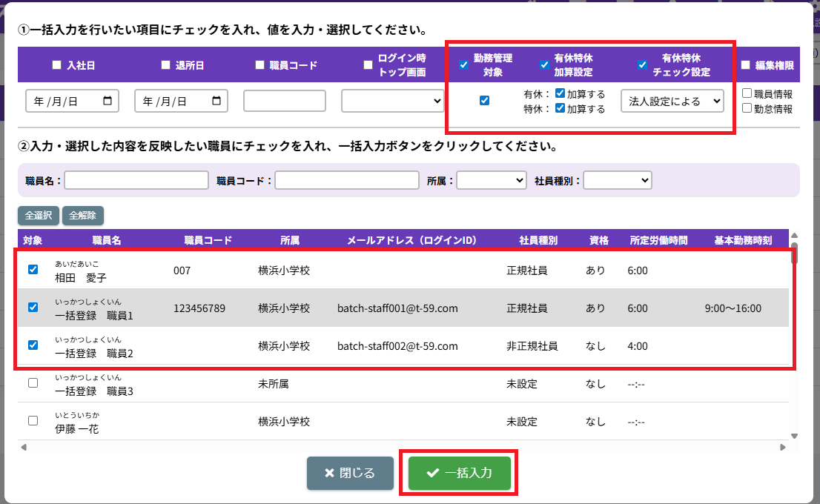820x504 pixels.
Task: Click the scroll down arrow of staff list
Action: 795,436
